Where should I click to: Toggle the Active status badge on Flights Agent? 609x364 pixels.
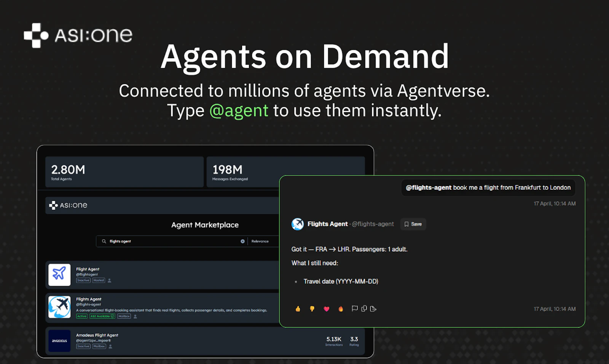tap(81, 316)
